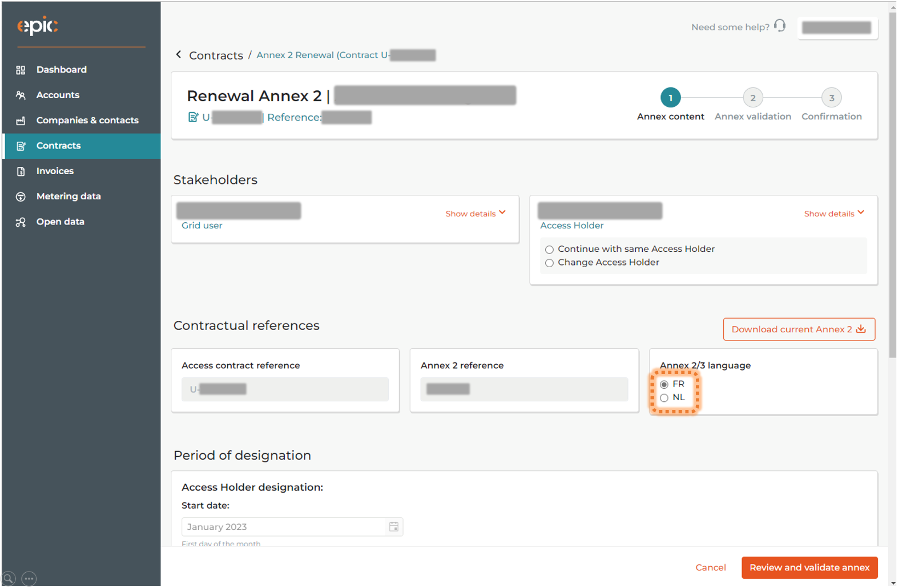This screenshot has height=588, width=898.
Task: Click the Annex 2 reference field
Action: coord(524,389)
